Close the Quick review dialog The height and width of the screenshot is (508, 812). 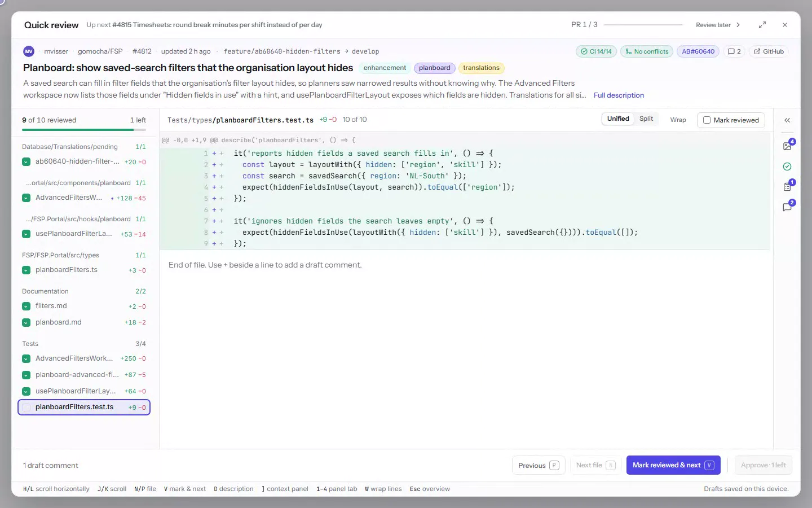(x=785, y=25)
